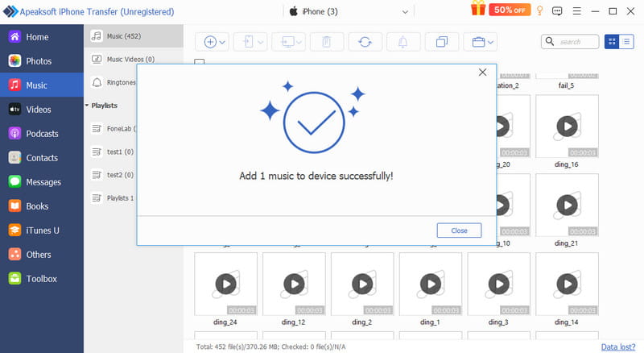644x353 pixels.
Task: Click the Messages sidebar icon
Action: 14,182
